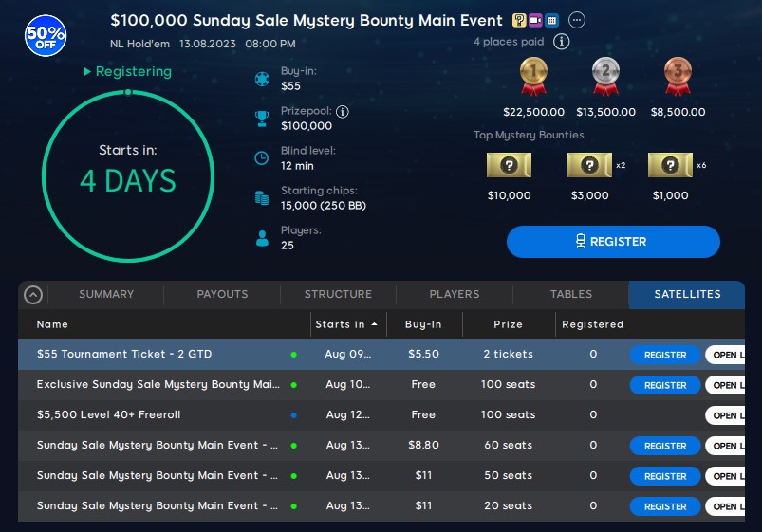Open the three-dots more options menu

click(577, 20)
